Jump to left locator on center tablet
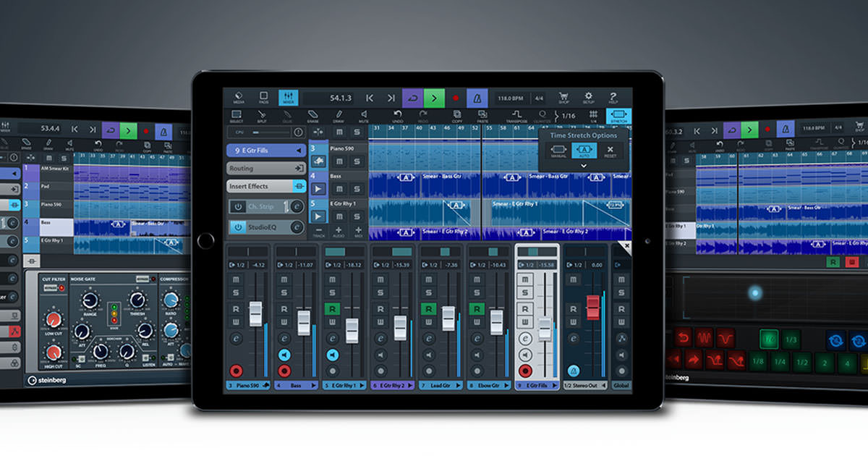Viewport: 868px width, 456px height. (370, 98)
